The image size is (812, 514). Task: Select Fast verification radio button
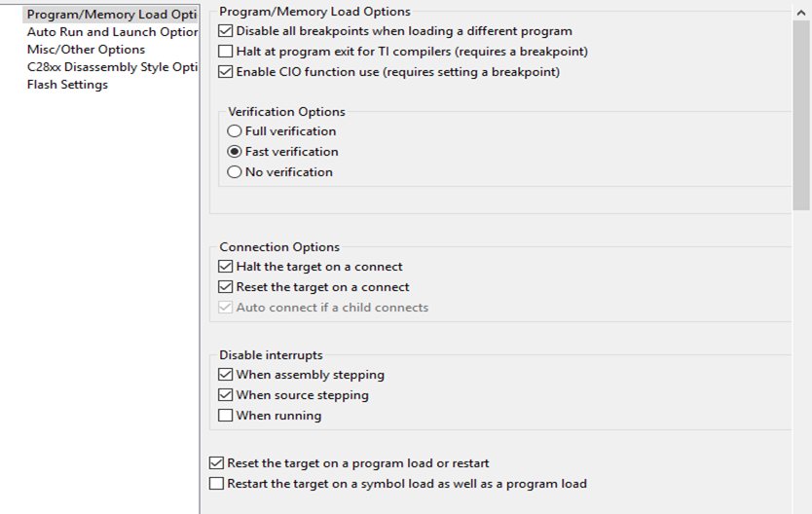[235, 152]
